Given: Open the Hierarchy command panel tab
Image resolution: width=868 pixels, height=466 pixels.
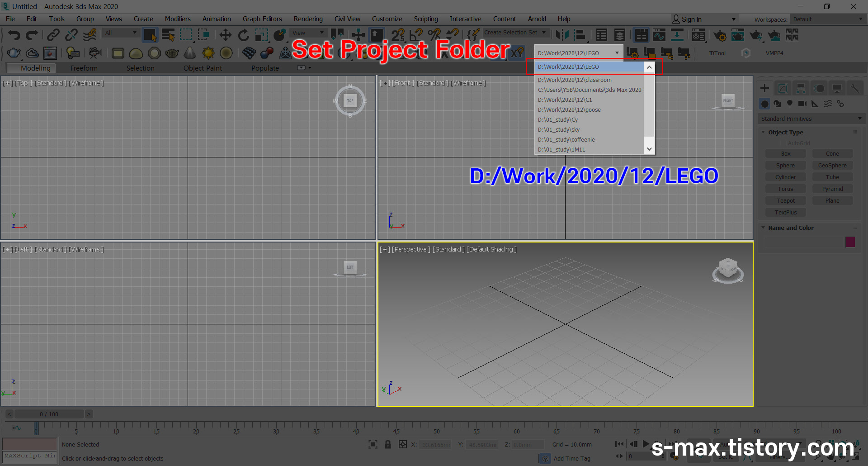Looking at the screenshot, I should 801,88.
